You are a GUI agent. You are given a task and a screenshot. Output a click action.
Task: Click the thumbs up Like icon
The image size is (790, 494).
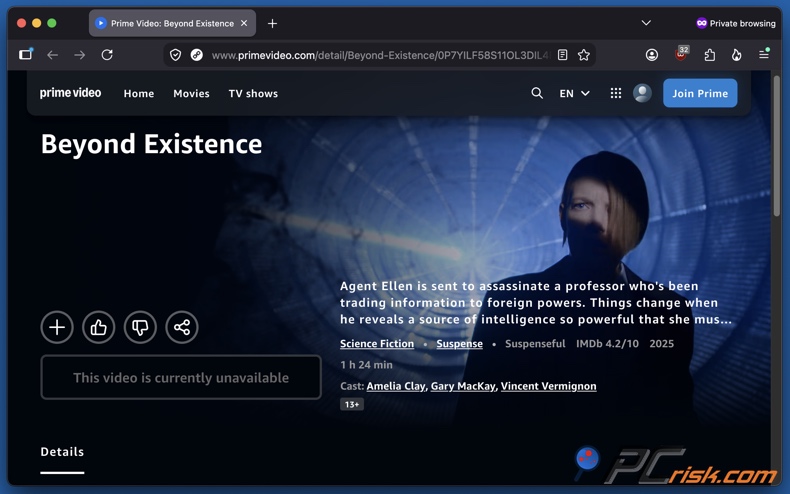point(99,327)
